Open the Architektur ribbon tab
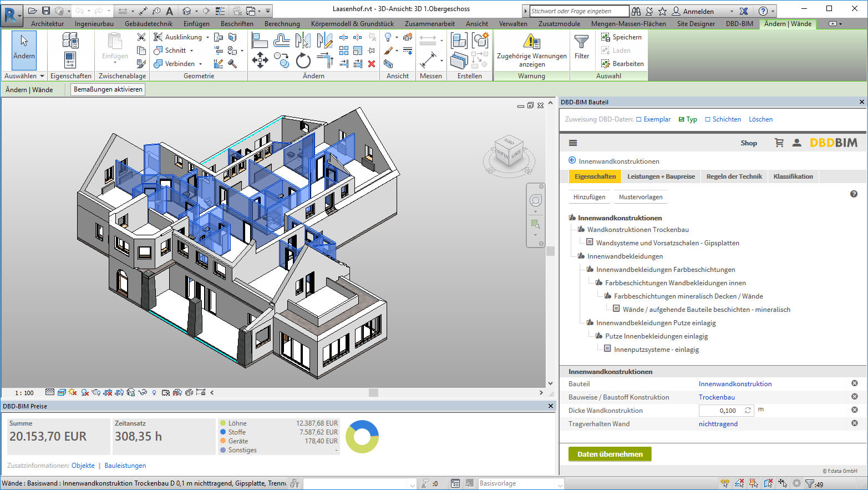868x490 pixels. pos(47,24)
